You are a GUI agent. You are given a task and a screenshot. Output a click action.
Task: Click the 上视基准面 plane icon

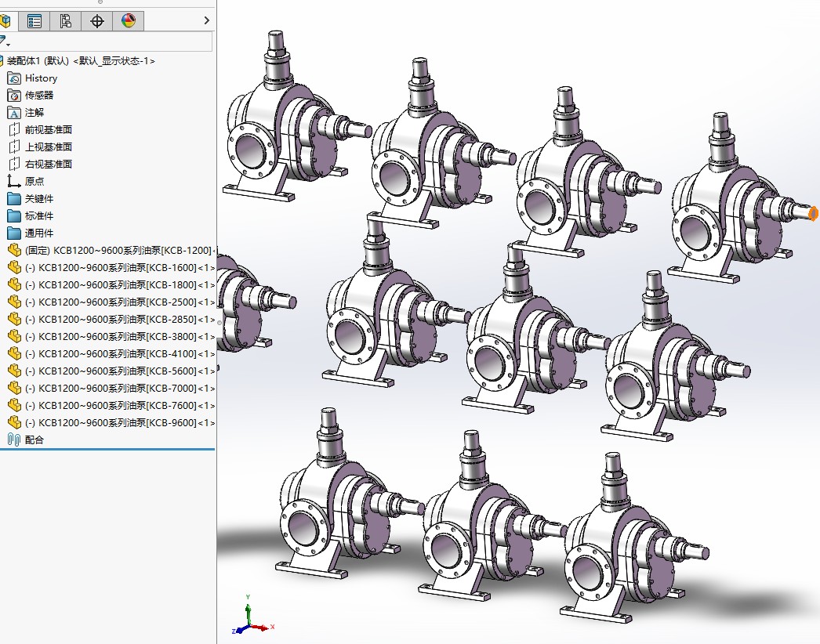point(14,147)
